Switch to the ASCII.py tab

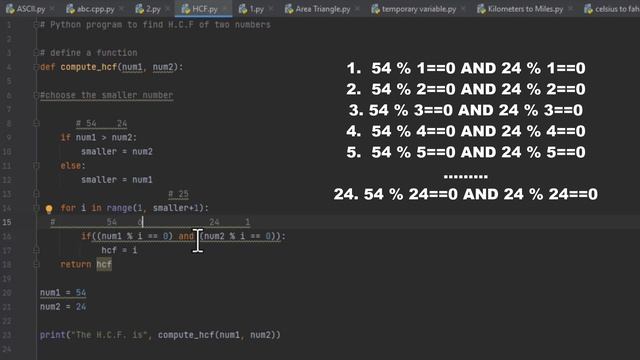click(31, 9)
